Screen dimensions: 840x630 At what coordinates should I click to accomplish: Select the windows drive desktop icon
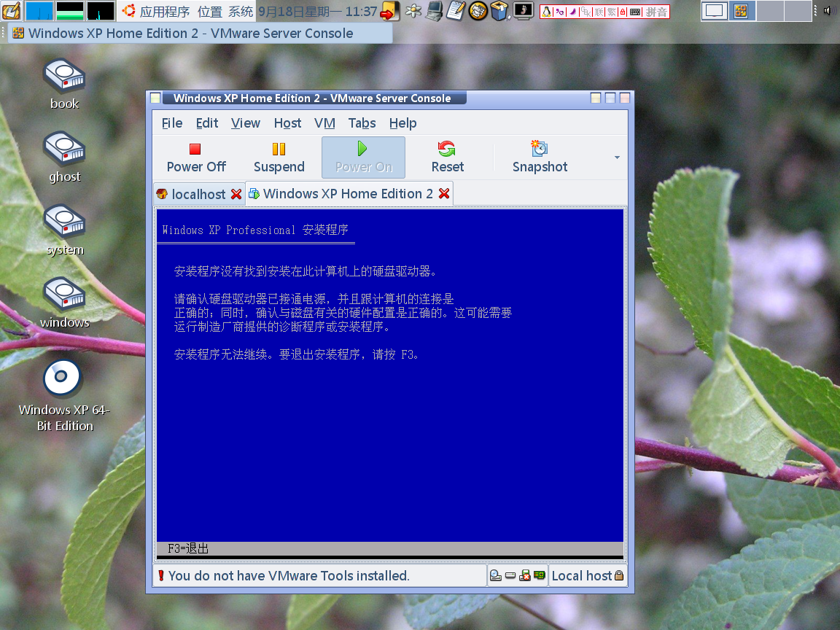(64, 303)
